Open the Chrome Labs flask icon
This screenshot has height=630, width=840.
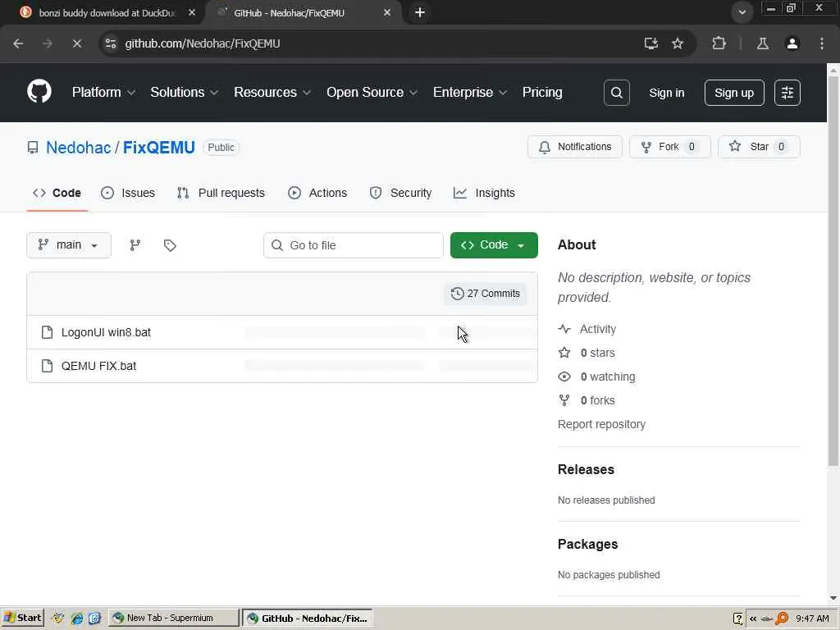click(763, 43)
